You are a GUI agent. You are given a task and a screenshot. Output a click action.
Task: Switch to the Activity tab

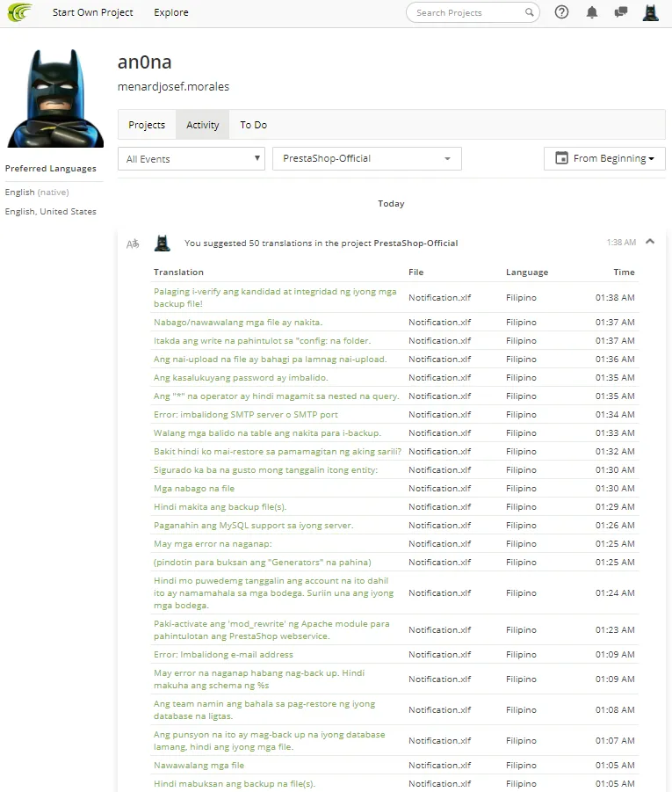pos(202,125)
